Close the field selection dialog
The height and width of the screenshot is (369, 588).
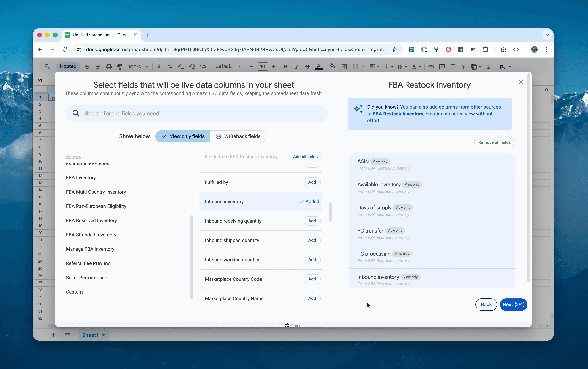pyautogui.click(x=521, y=82)
